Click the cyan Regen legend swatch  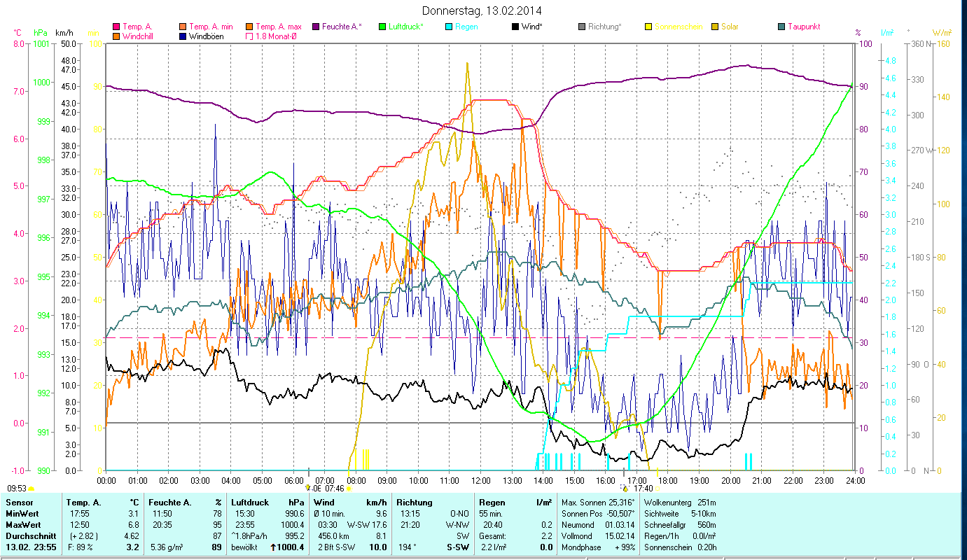tap(449, 27)
